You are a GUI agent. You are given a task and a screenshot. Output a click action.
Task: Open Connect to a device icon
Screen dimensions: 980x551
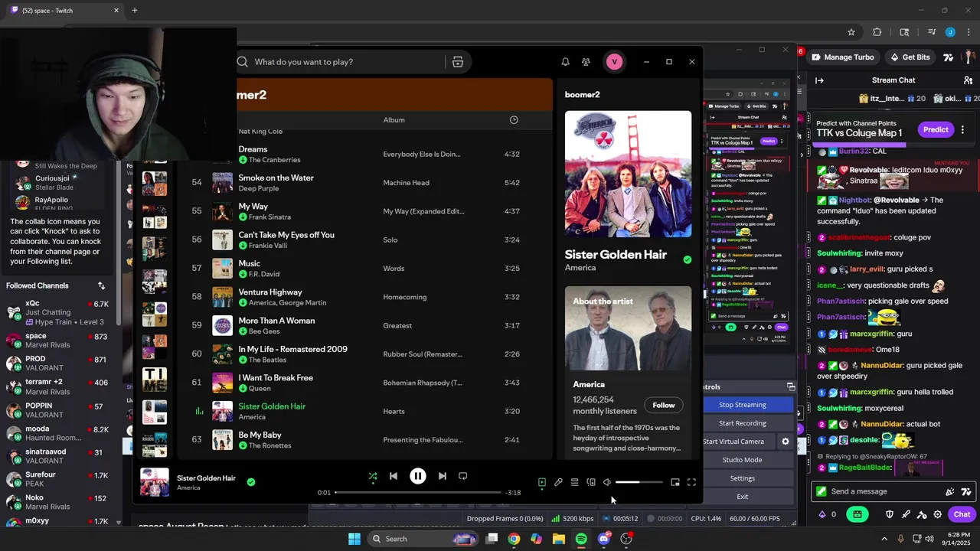tap(591, 482)
